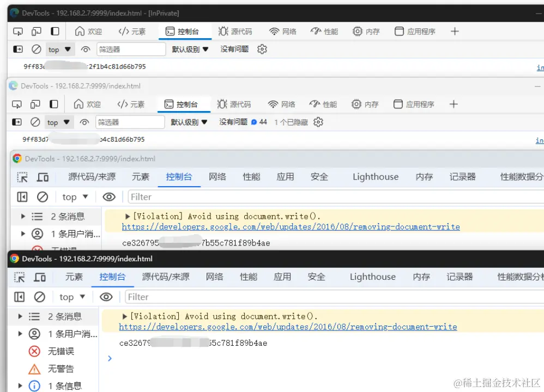Image resolution: width=544 pixels, height=392 pixels.
Task: Open 记录器 tab in light Chrome DevTools
Action: (x=462, y=177)
